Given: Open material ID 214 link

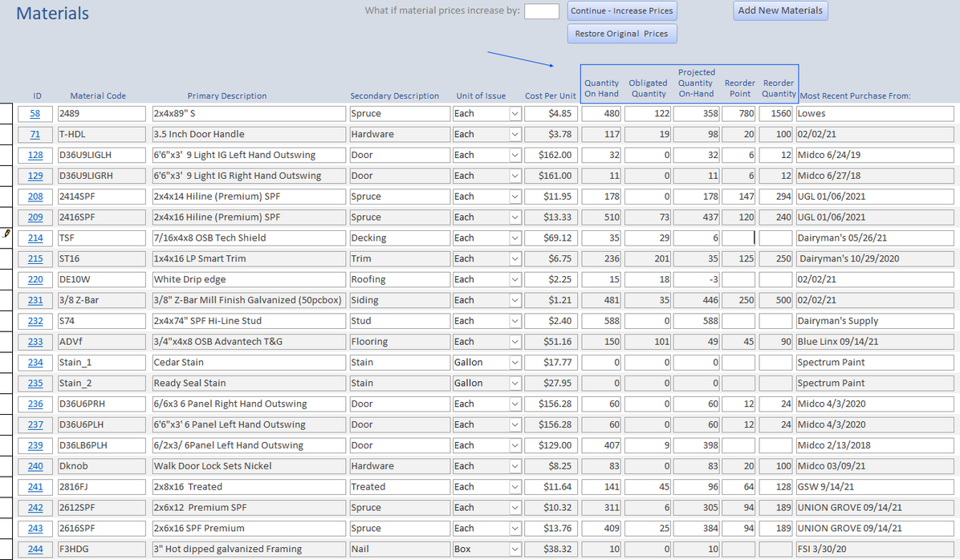Looking at the screenshot, I should 35,238.
